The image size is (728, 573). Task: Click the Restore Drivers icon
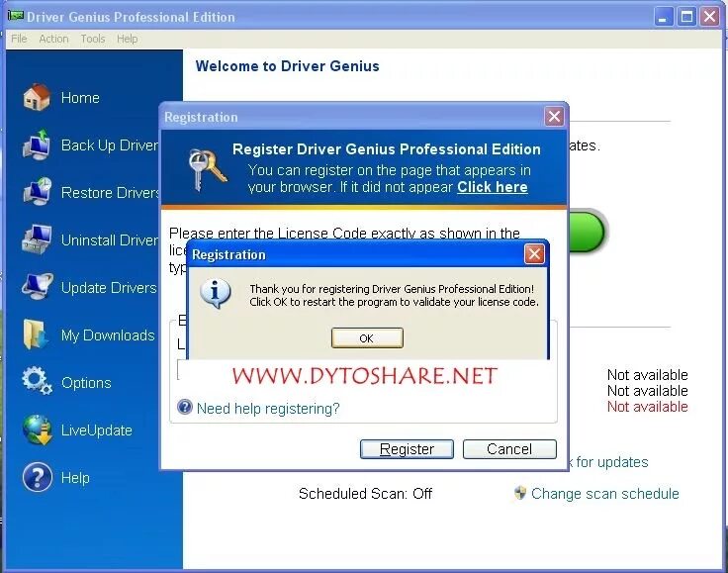(x=37, y=192)
